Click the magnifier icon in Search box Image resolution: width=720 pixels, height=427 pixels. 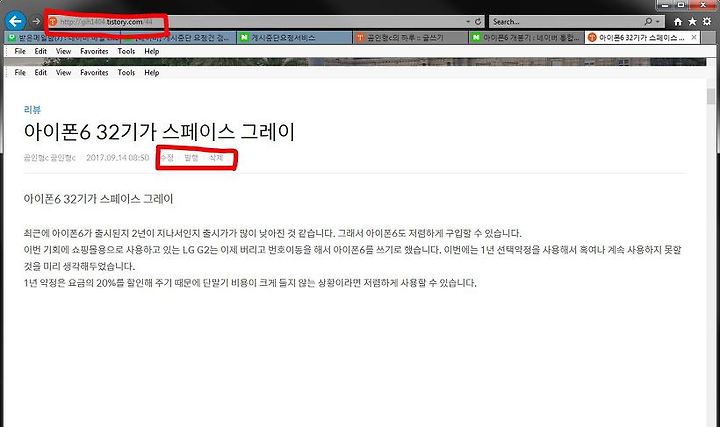coord(648,22)
